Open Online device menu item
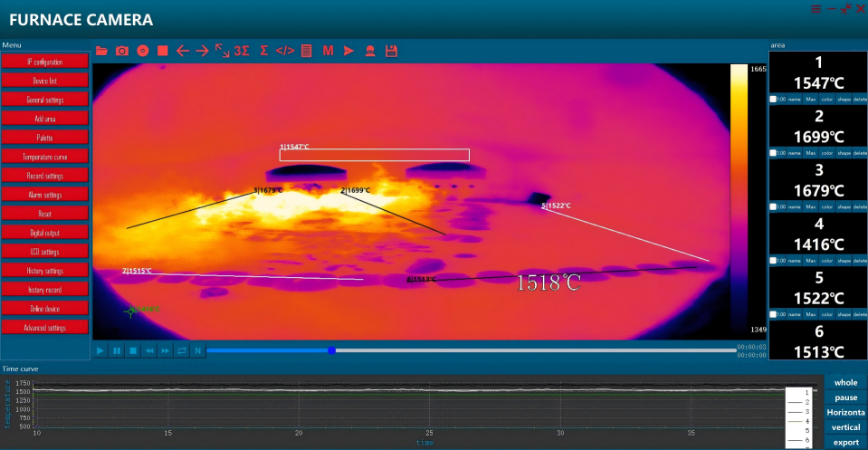Screen dimensions: 868x450 tap(45, 309)
